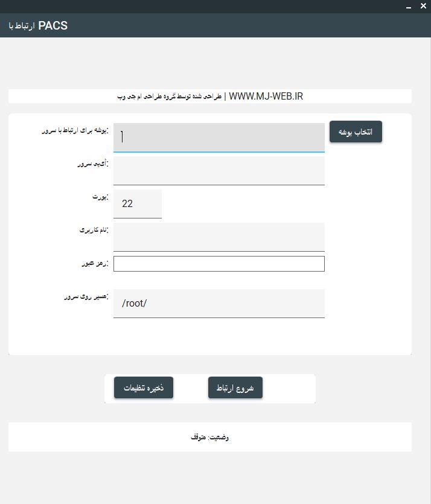Close the PACS connection window
This screenshot has width=431, height=504.
pos(423,6)
